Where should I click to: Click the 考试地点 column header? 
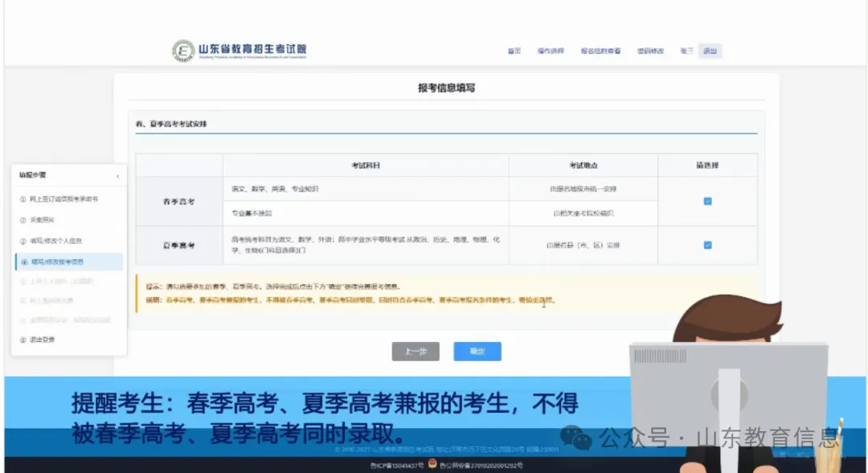pyautogui.click(x=583, y=166)
